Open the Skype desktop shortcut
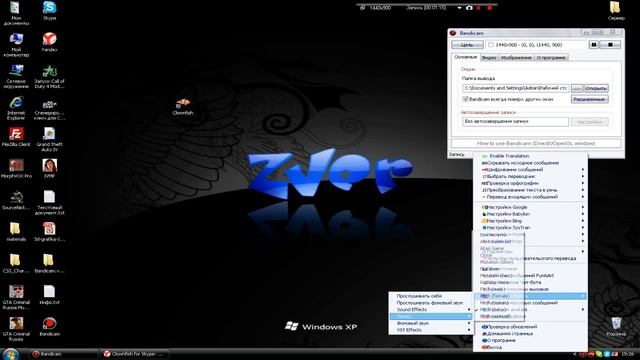Screen dimensions: 640x360 pos(49,8)
